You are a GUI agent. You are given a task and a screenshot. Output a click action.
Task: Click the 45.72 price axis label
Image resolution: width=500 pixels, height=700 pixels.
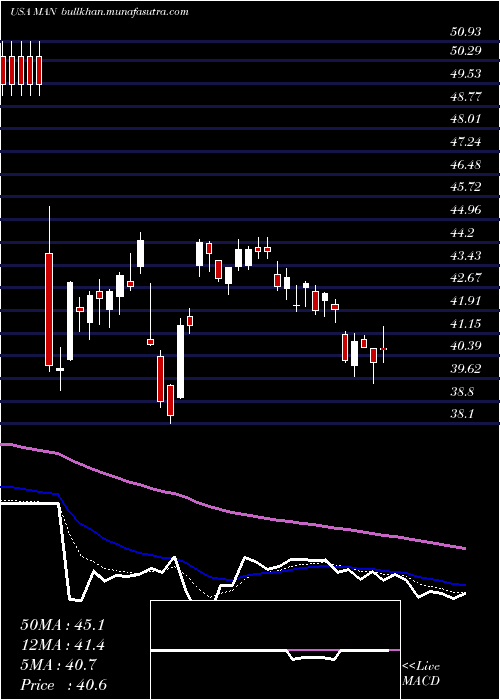pos(466,187)
